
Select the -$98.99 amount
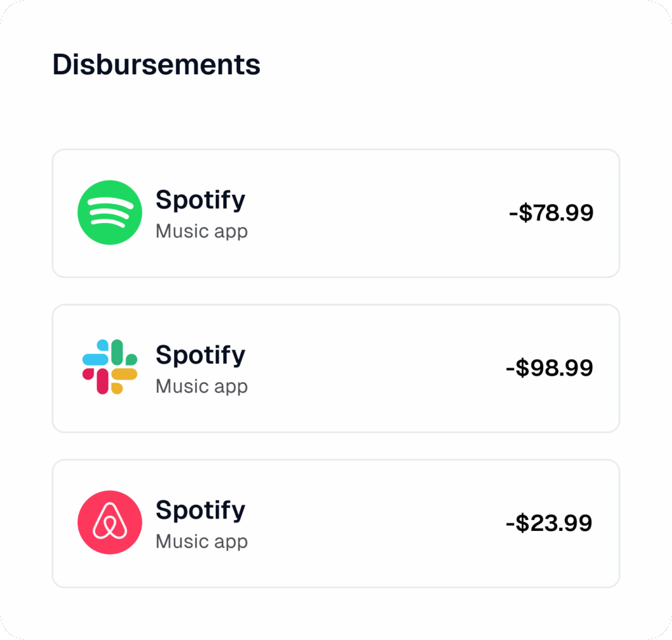tap(549, 368)
